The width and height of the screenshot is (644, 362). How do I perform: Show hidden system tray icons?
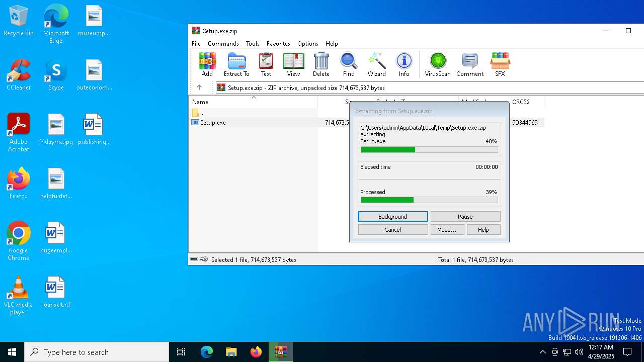pos(542,352)
